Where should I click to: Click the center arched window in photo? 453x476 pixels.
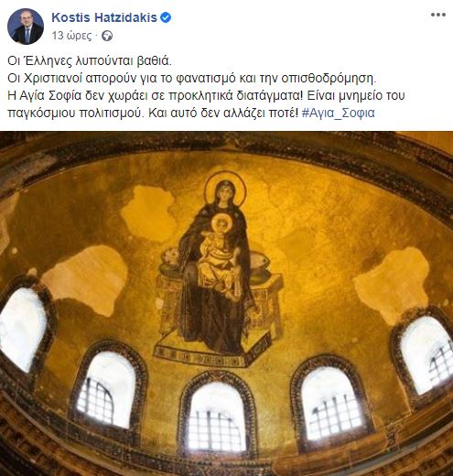pyautogui.click(x=217, y=416)
